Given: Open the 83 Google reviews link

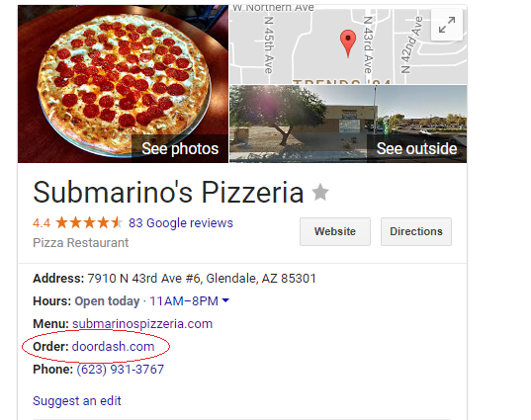Looking at the screenshot, I should 181,223.
